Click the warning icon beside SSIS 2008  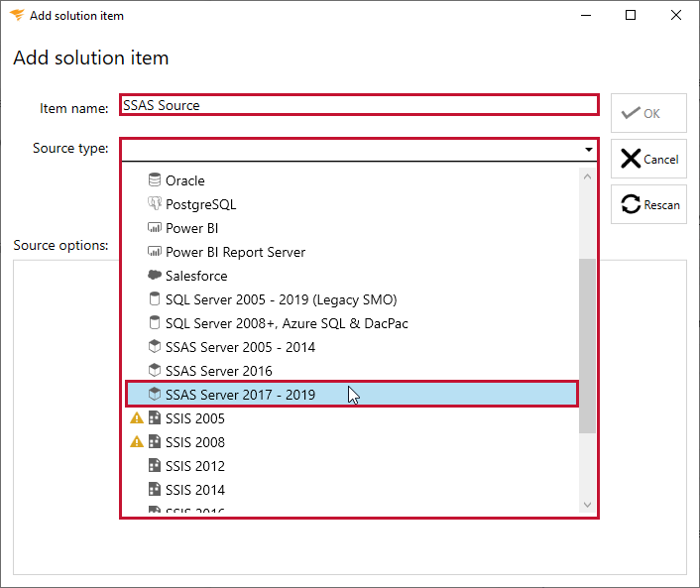pyautogui.click(x=137, y=442)
